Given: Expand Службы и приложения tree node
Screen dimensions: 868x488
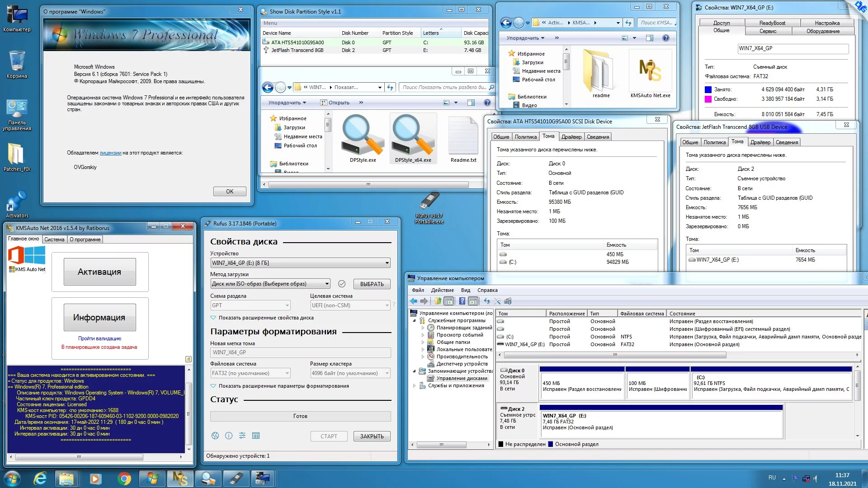Looking at the screenshot, I should 414,385.
